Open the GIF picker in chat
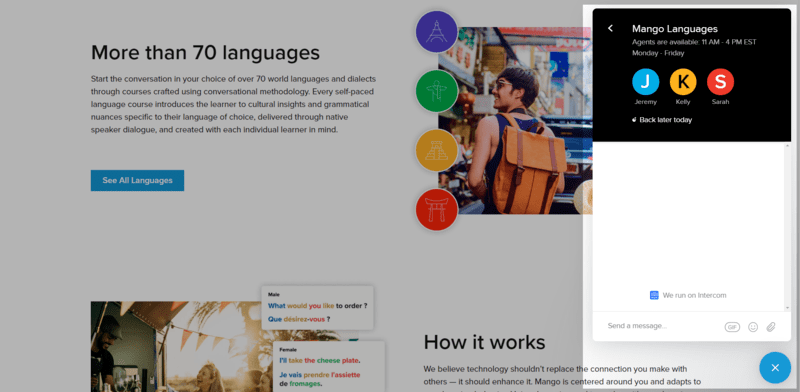800x392 pixels. coord(732,327)
